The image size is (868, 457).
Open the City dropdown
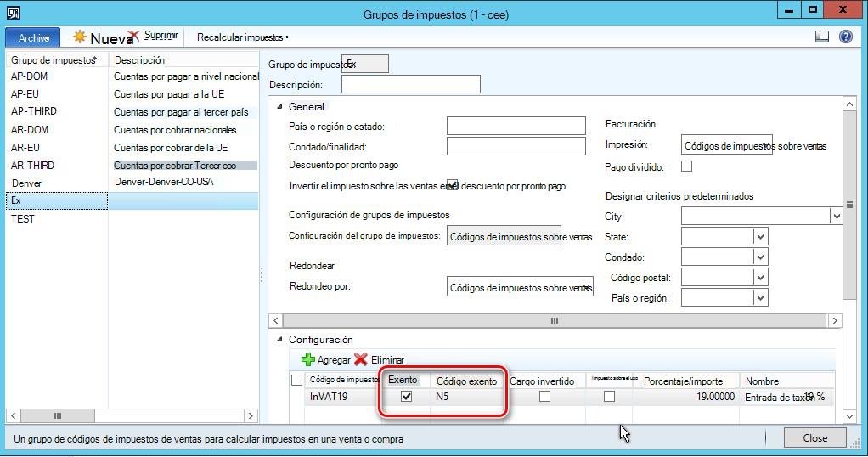tap(836, 217)
